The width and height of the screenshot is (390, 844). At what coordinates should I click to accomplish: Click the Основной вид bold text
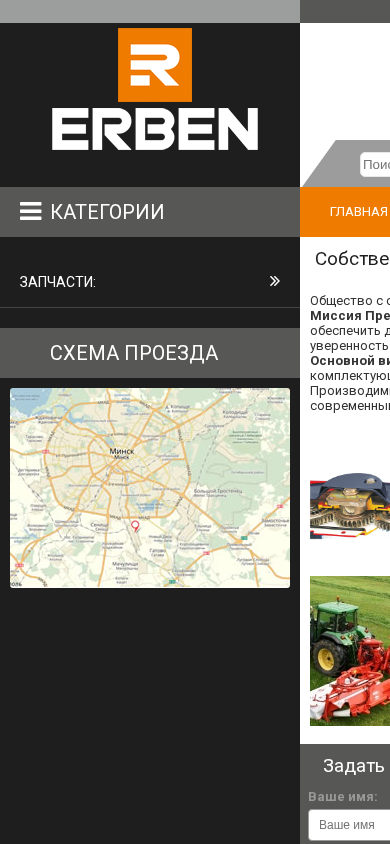pos(350,361)
